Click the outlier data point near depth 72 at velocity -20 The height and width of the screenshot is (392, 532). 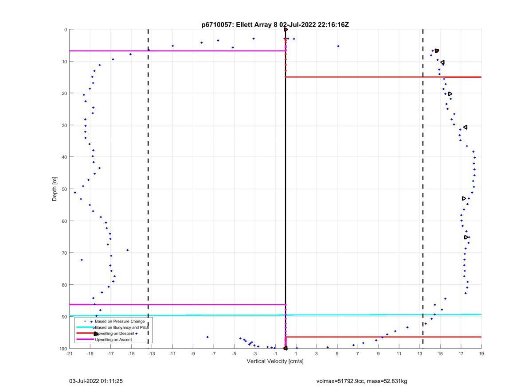tap(82, 260)
